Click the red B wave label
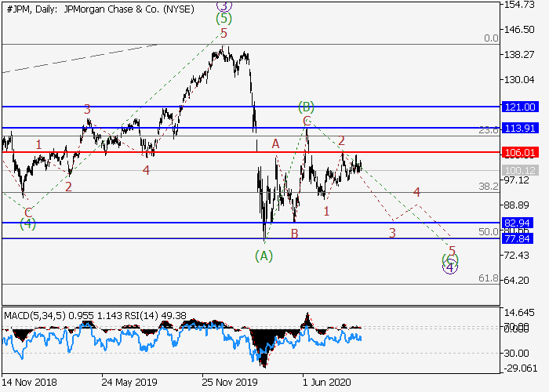 tap(294, 233)
